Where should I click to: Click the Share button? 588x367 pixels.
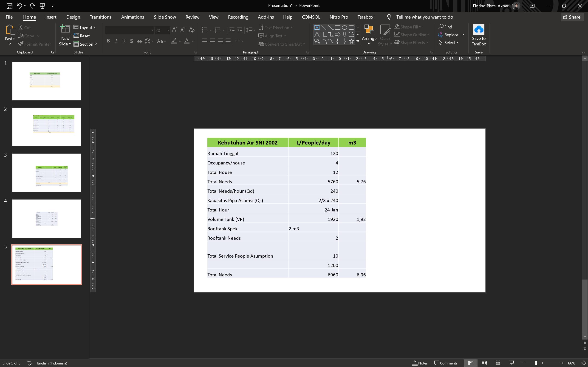(x=572, y=17)
